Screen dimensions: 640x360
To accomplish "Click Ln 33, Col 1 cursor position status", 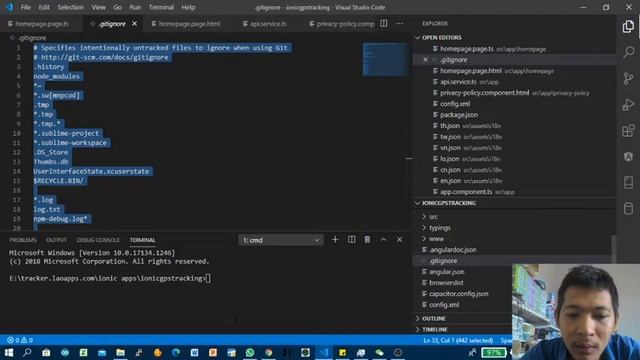I will tap(458, 340).
